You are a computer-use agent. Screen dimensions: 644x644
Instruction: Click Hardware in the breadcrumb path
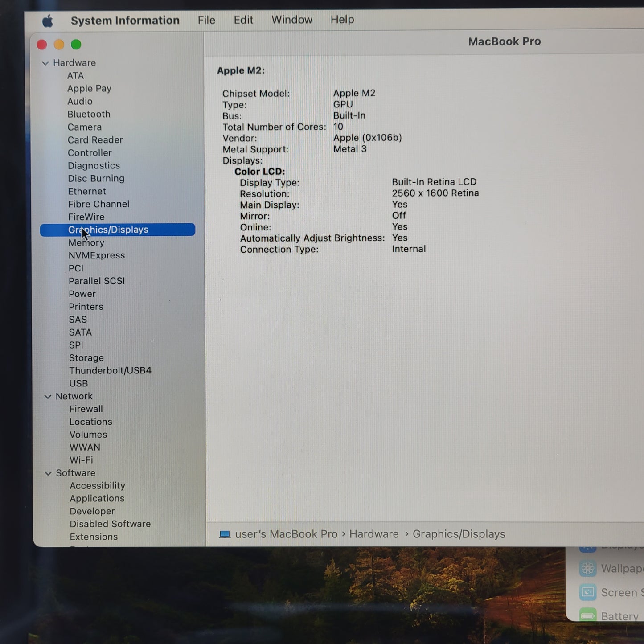pyautogui.click(x=374, y=534)
